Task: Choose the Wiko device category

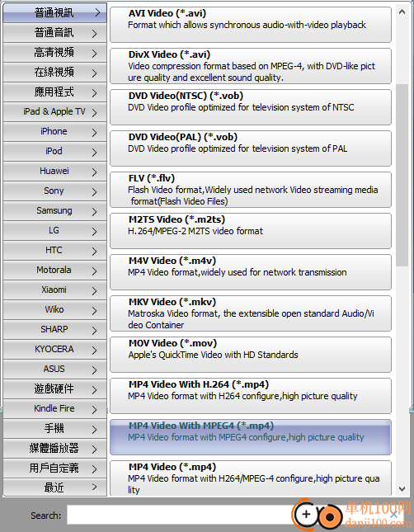Action: 55,310
